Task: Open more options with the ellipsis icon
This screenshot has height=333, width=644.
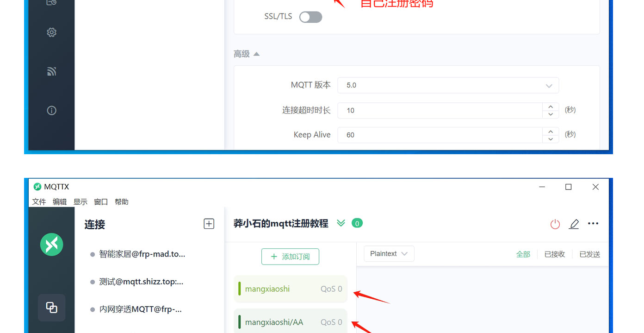Action: click(x=593, y=224)
